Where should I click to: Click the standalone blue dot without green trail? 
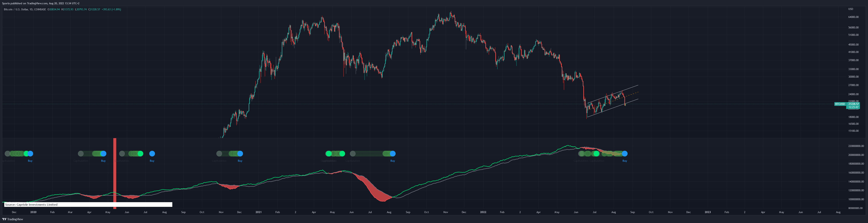coord(152,154)
